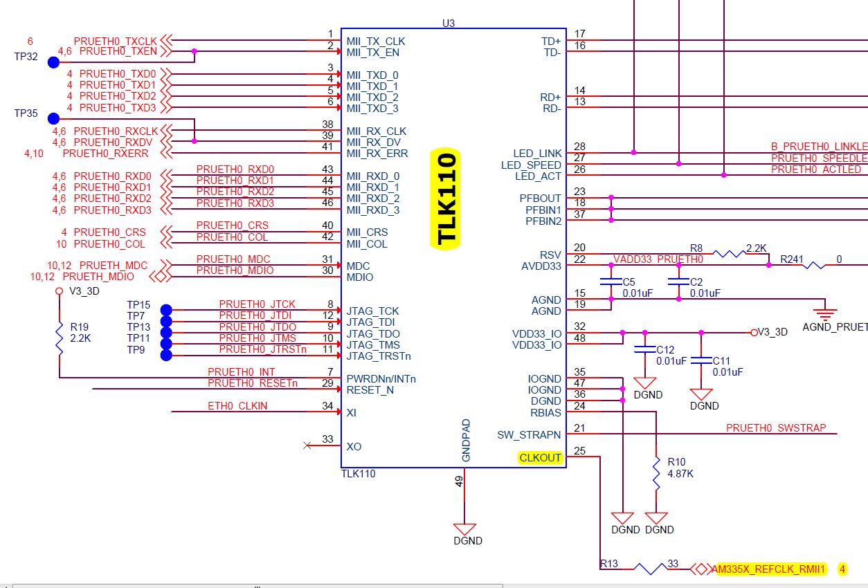Click the 4.87K resistor value
This screenshot has height=588, width=868.
coord(681,474)
